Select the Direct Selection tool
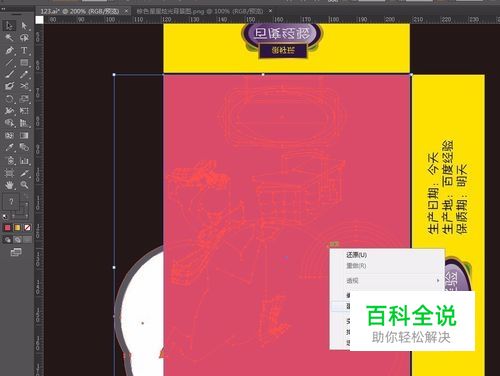The image size is (500, 376). [24, 26]
